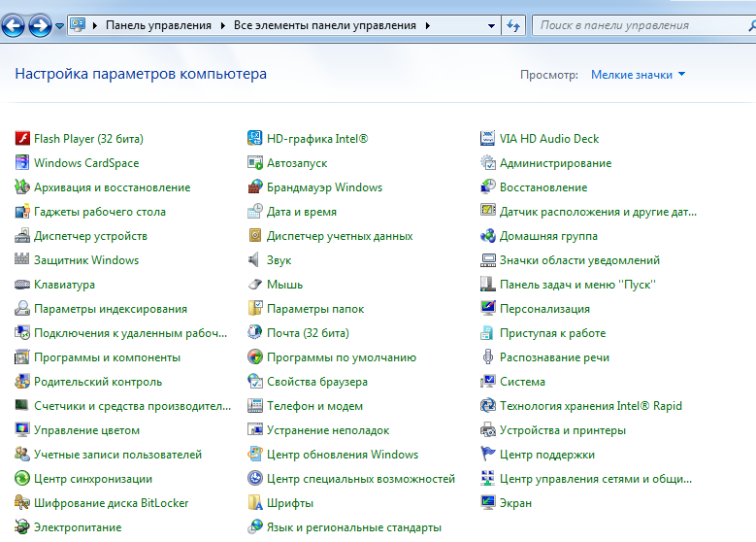
Task: Click the Почта (32 бита) icon
Action: point(255,332)
